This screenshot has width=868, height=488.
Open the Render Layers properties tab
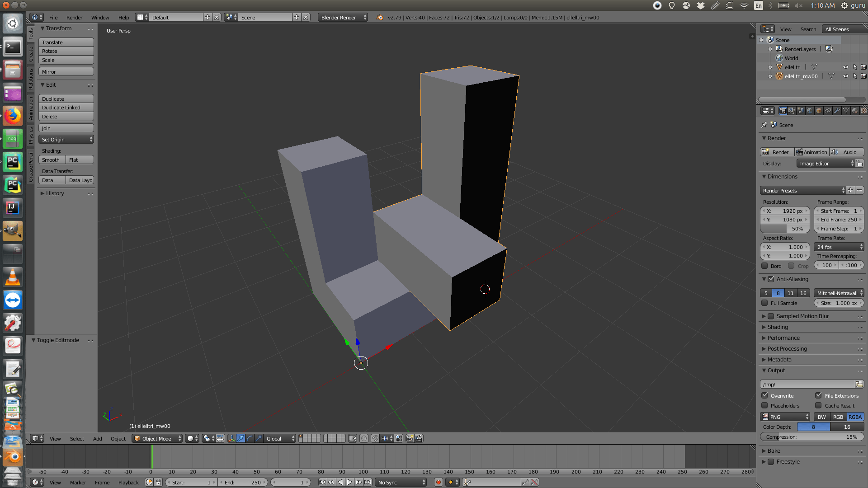tap(792, 111)
